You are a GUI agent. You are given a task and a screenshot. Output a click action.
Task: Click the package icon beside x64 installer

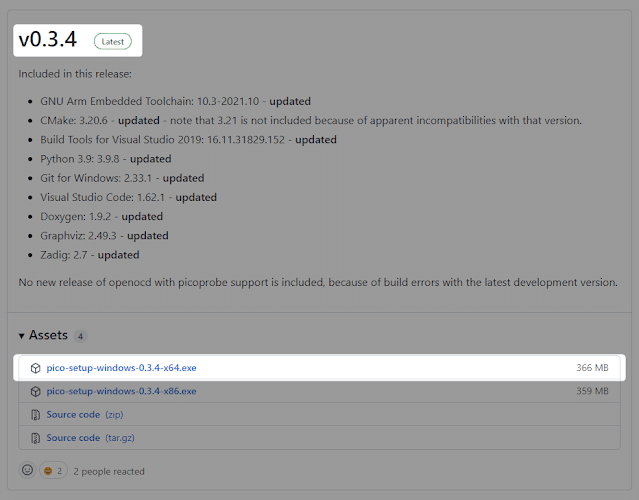35,368
